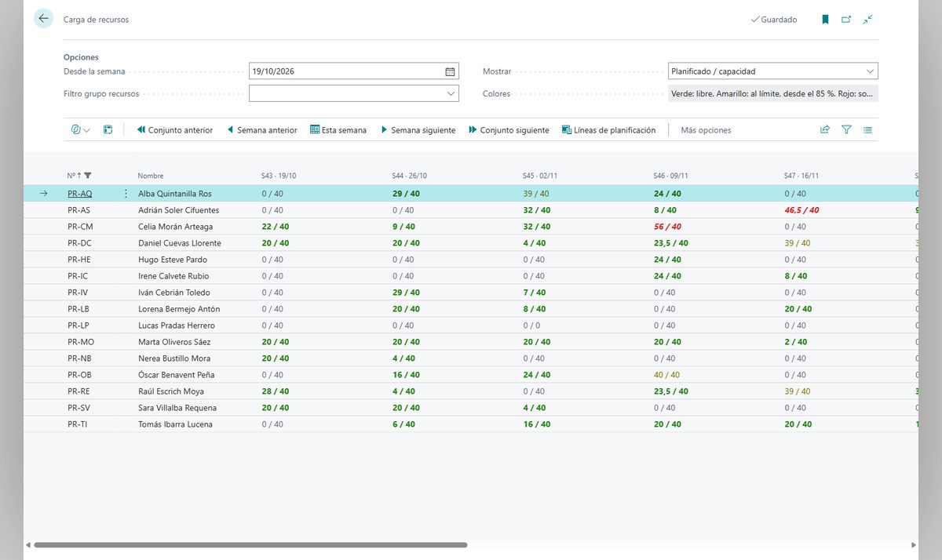Select the PR-IV row number
This screenshot has height=560, width=942.
78,293
